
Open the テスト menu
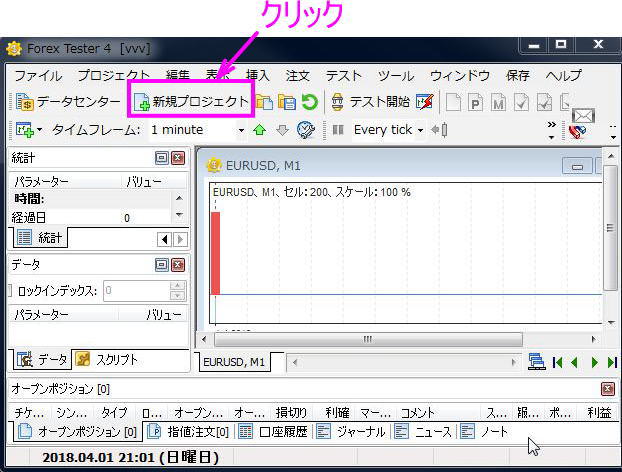tap(344, 75)
